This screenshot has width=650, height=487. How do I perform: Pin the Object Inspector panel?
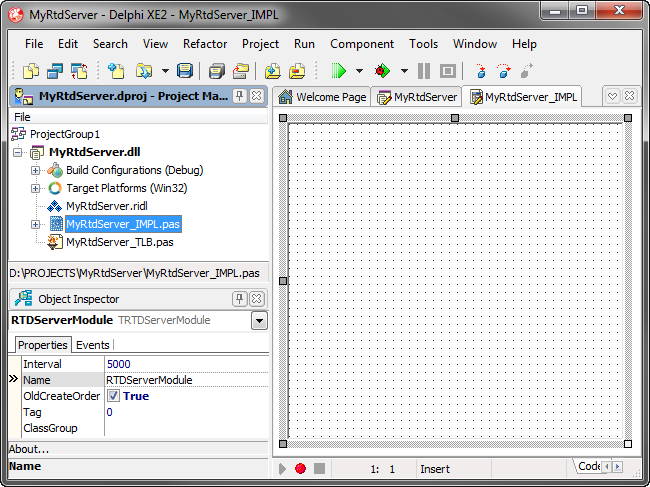pyautogui.click(x=239, y=299)
